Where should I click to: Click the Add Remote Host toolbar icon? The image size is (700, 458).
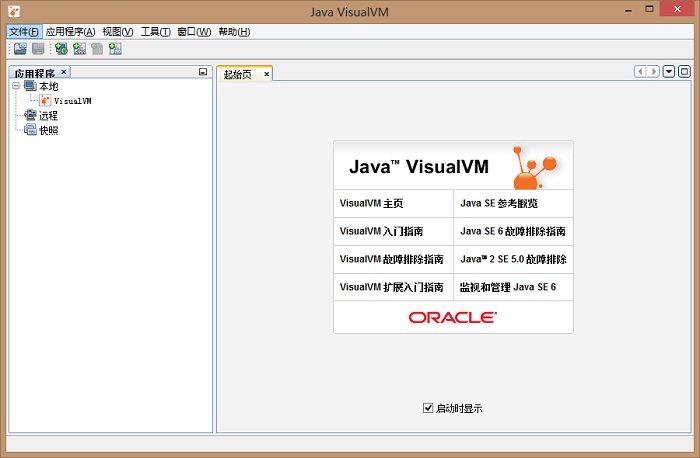click(x=61, y=49)
